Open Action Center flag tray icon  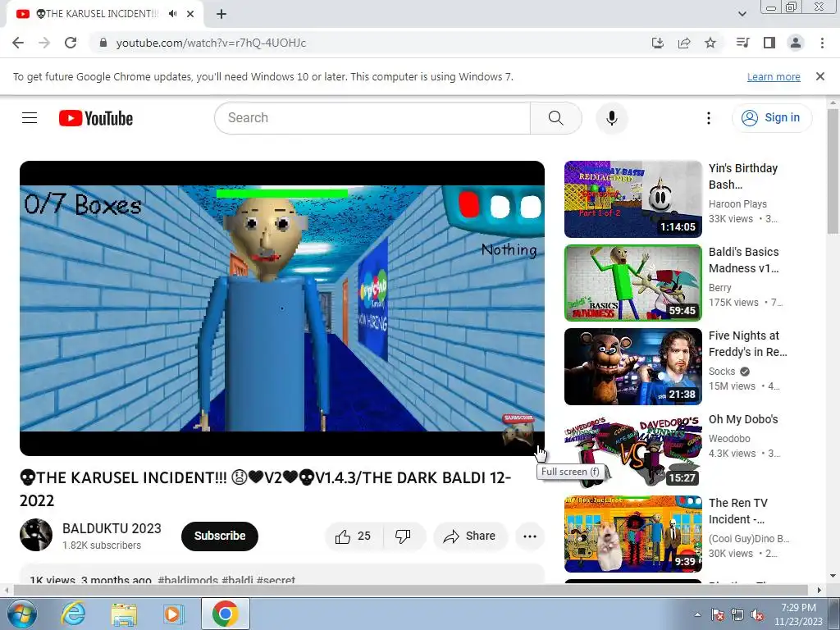click(717, 614)
